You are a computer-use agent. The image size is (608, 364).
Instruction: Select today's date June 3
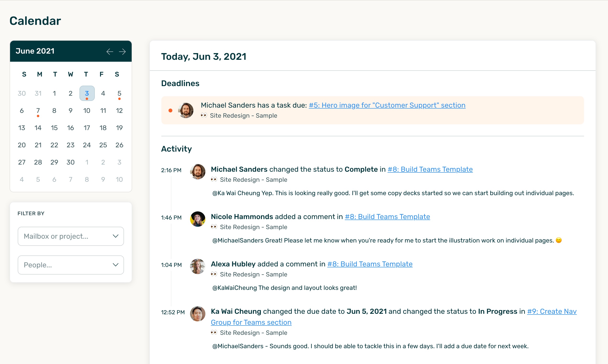pos(87,93)
